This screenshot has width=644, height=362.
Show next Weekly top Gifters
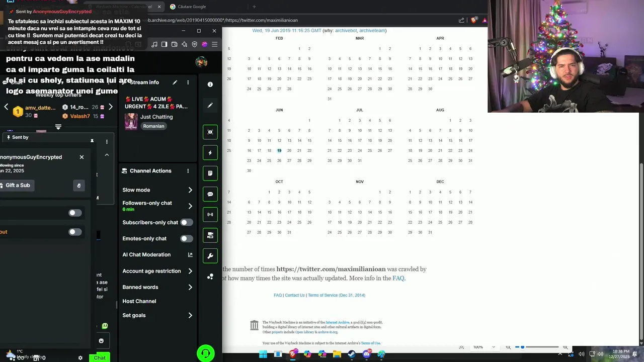point(111,107)
